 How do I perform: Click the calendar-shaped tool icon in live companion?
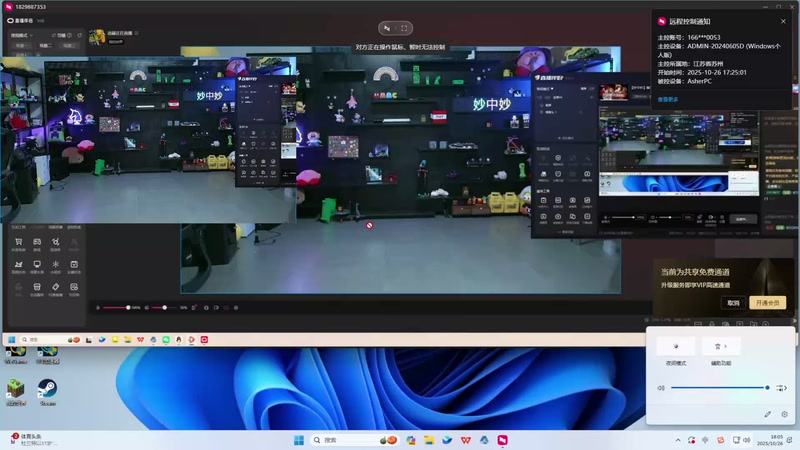(74, 264)
